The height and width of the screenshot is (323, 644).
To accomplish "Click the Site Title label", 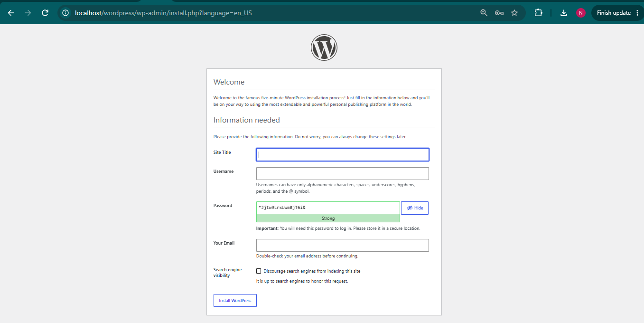I will pos(222,152).
